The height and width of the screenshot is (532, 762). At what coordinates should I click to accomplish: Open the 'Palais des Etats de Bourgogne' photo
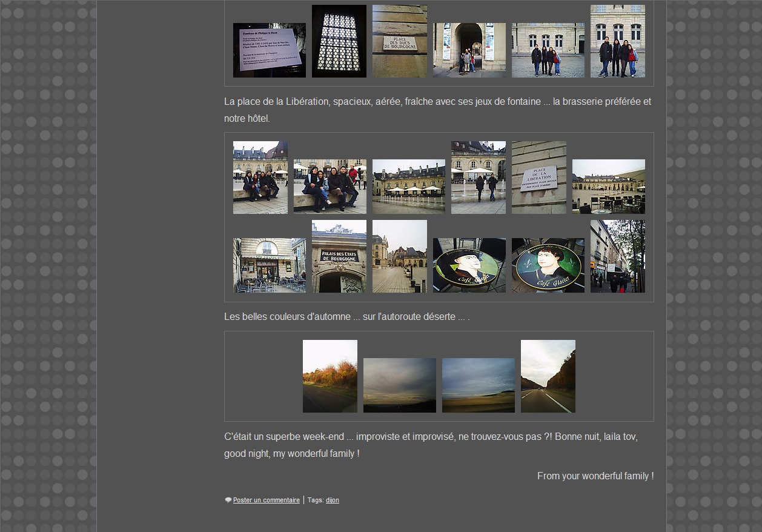point(339,256)
